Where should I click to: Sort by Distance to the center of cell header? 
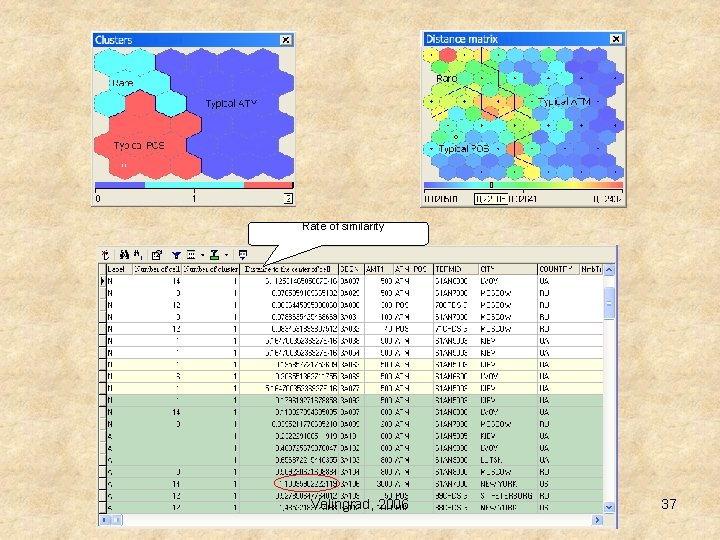[289, 269]
